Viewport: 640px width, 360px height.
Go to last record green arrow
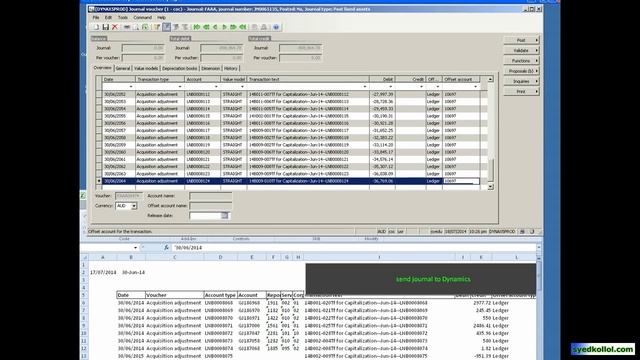243,27
